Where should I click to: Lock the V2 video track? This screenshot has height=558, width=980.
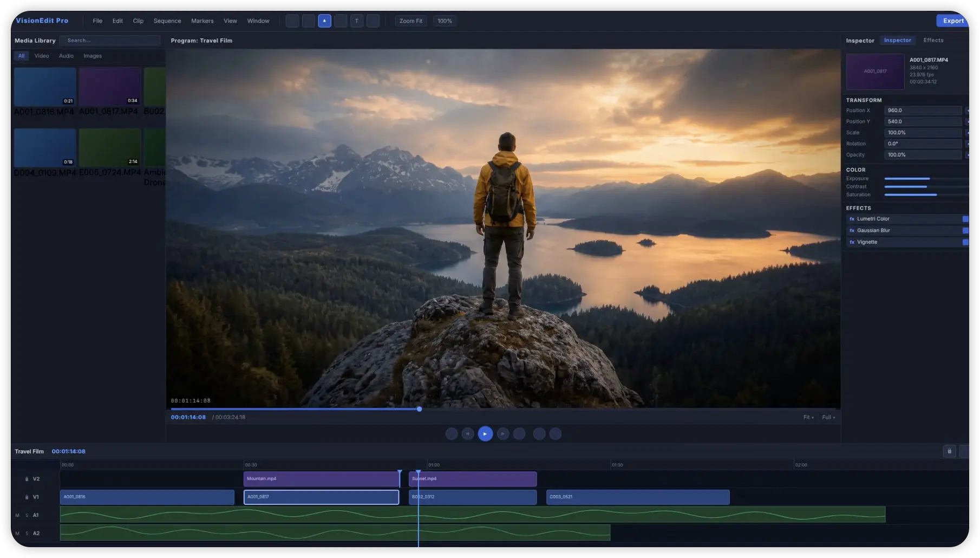tap(27, 479)
